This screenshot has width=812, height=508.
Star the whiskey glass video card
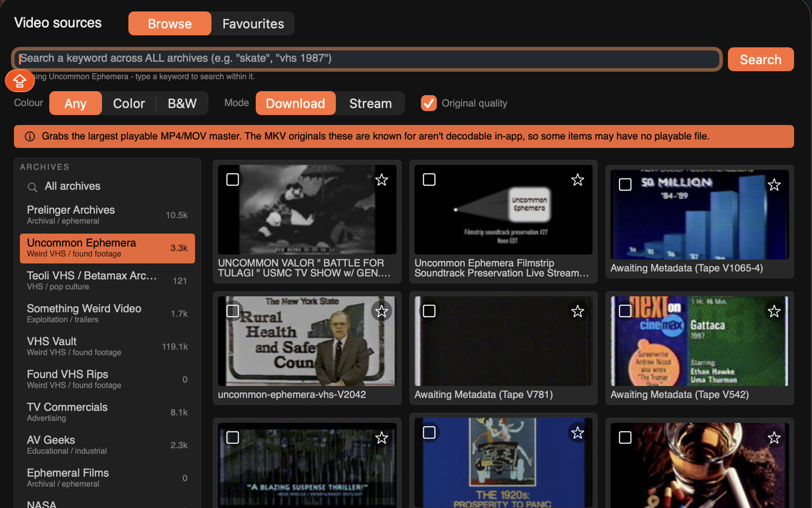774,438
